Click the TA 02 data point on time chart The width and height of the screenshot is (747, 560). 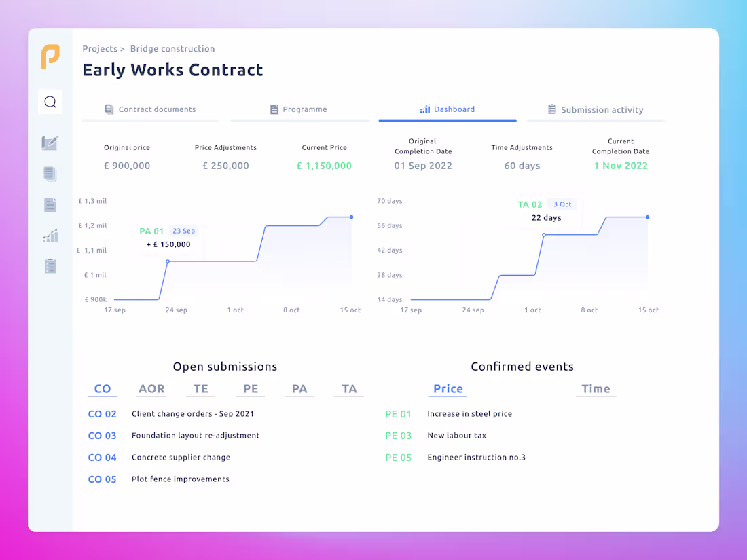(543, 234)
